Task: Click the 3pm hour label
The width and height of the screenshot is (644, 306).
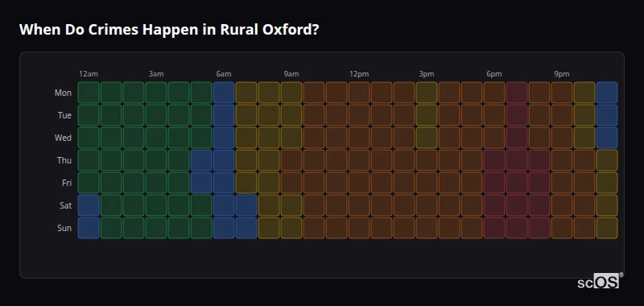Action: 427,74
